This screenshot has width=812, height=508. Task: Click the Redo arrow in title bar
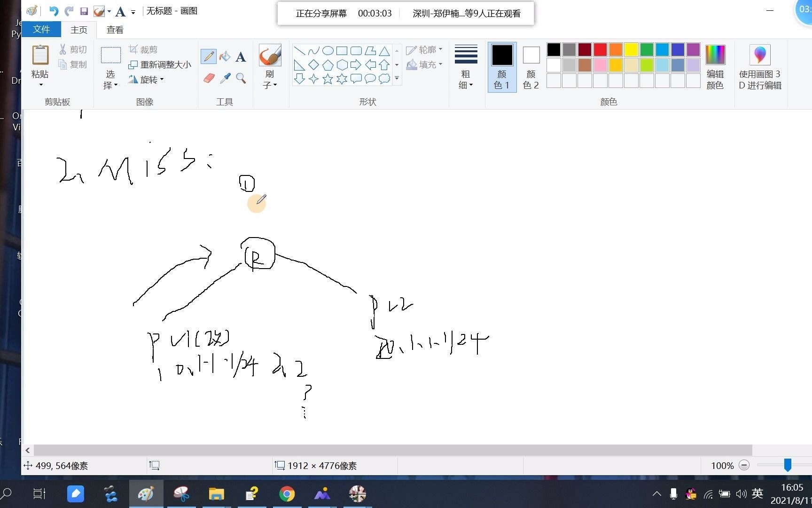[69, 11]
